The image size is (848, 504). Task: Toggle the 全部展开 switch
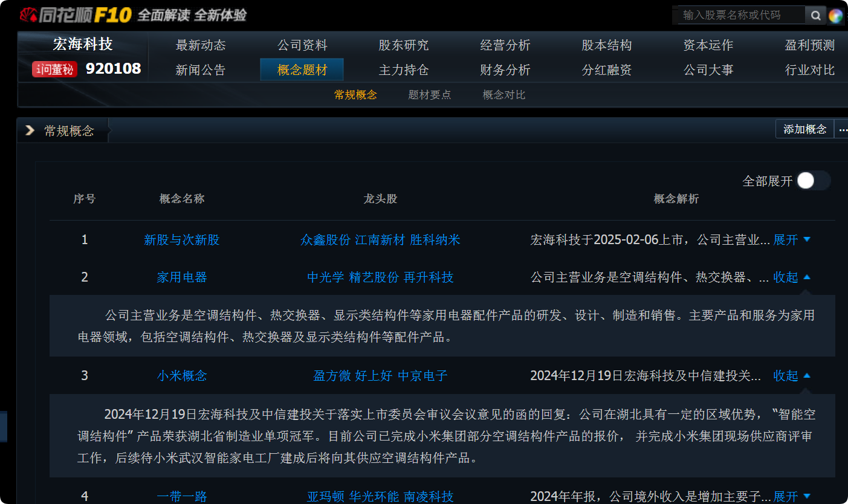pos(813,181)
